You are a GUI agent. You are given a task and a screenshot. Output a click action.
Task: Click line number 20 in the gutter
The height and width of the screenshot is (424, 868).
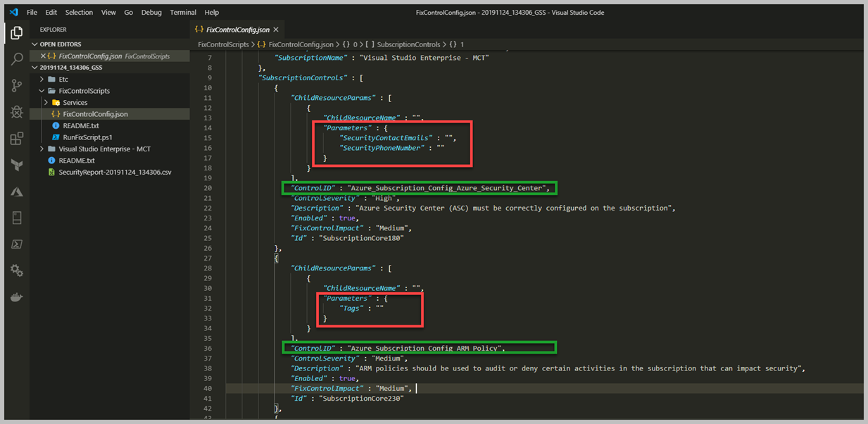[207, 188]
